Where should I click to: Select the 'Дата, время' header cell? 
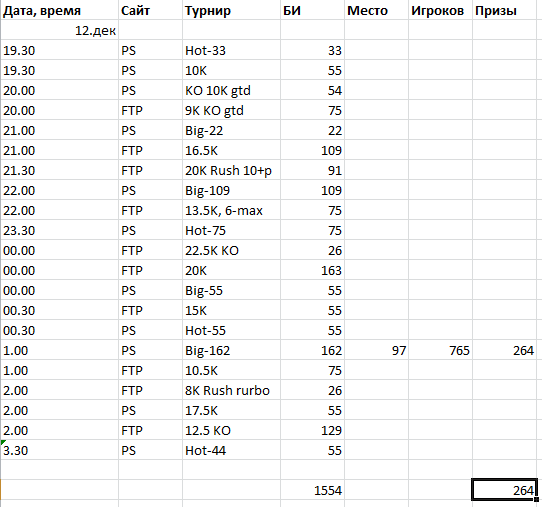click(x=59, y=10)
